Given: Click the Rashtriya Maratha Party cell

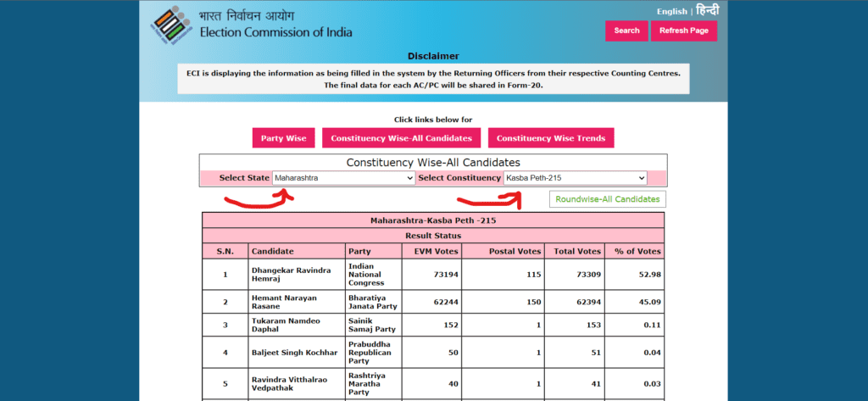Looking at the screenshot, I should [x=374, y=383].
